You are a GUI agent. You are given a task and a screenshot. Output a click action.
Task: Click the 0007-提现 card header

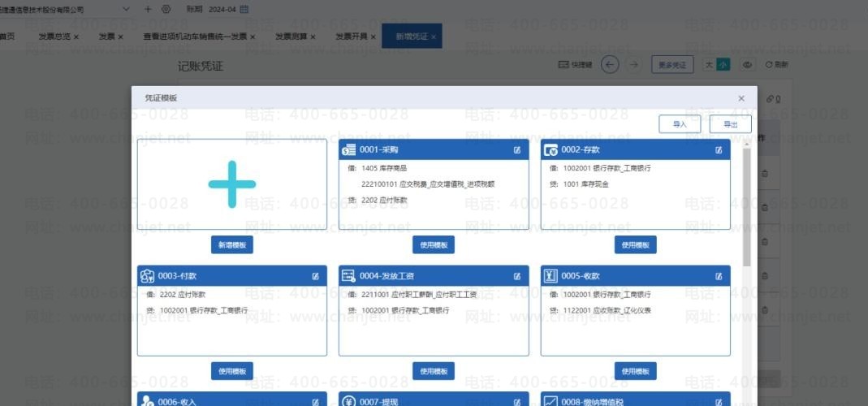click(434, 400)
